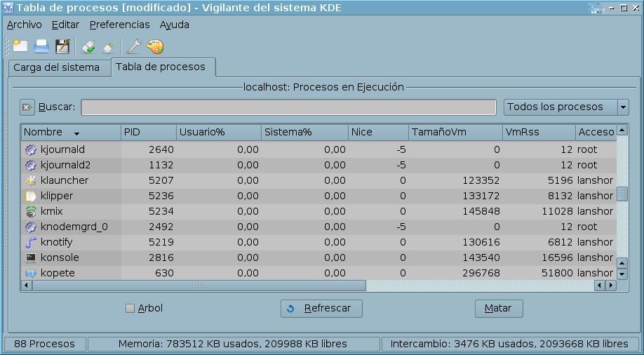This screenshot has width=644, height=355.
Task: Click the knotify music note icon
Action: (x=31, y=243)
